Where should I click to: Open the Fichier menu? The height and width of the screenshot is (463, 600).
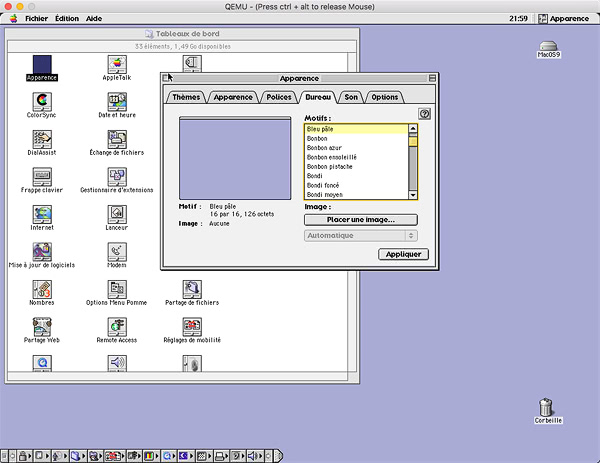(36, 18)
